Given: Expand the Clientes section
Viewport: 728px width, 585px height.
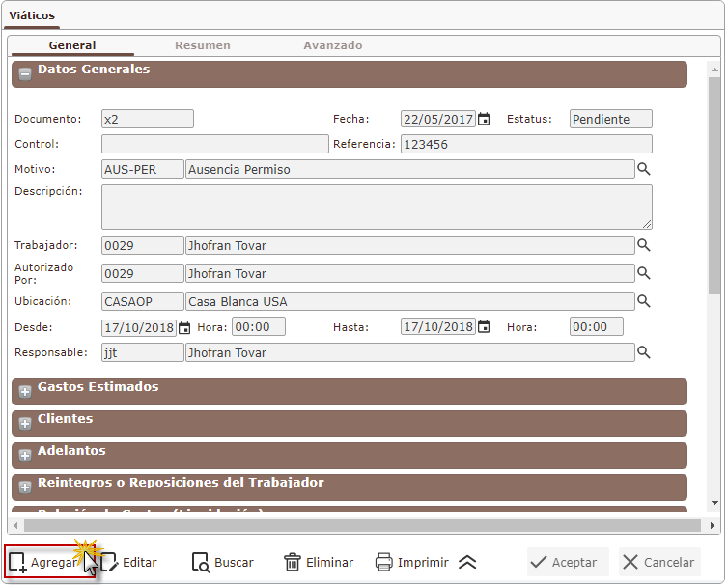Looking at the screenshot, I should (x=25, y=424).
